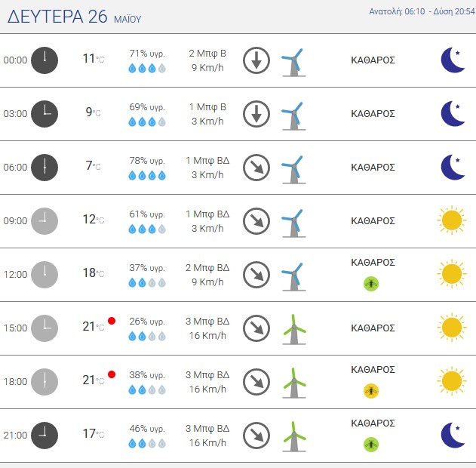Click the humidity drops under 78% υγρ.

pyautogui.click(x=147, y=175)
